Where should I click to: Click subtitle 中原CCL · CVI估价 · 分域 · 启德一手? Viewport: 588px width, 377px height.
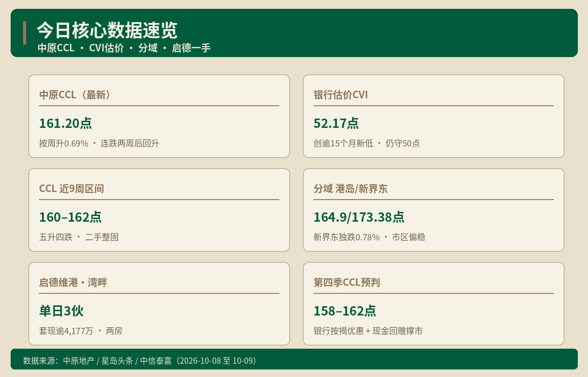[124, 48]
